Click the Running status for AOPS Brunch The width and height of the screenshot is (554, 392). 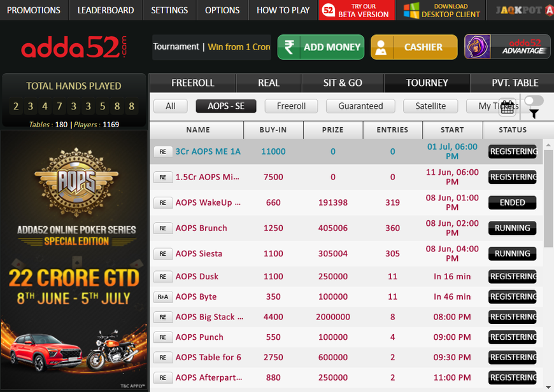(513, 228)
